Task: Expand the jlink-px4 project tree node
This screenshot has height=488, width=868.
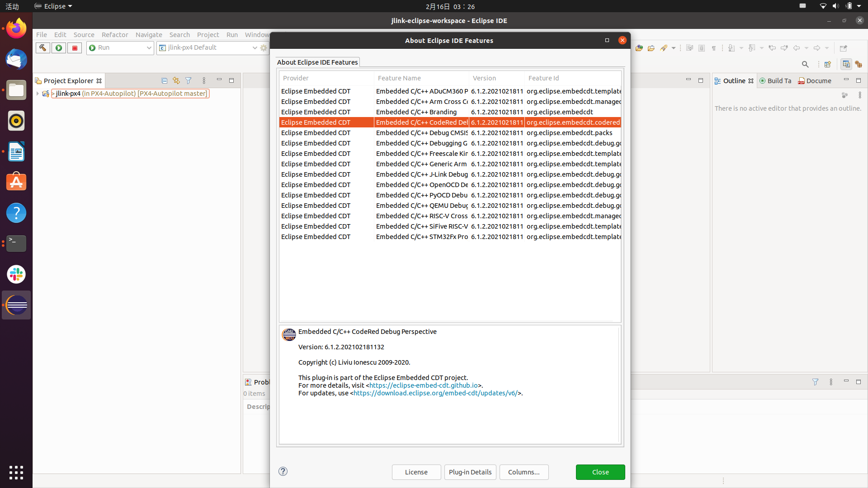Action: 38,94
